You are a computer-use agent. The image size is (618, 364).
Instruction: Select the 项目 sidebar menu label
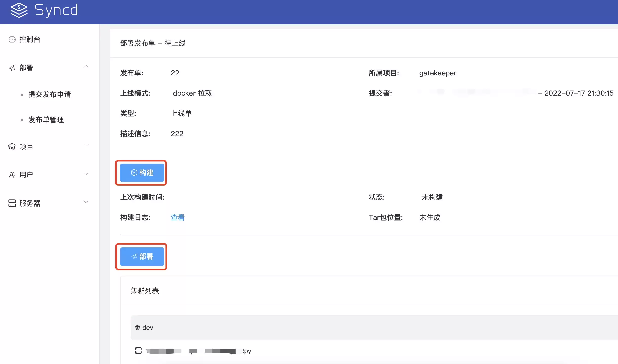click(x=26, y=147)
